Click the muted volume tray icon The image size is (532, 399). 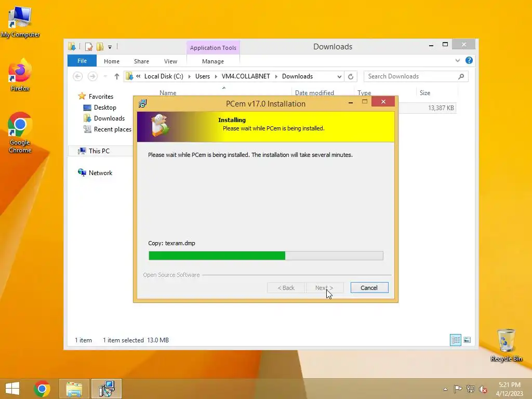[x=483, y=389]
